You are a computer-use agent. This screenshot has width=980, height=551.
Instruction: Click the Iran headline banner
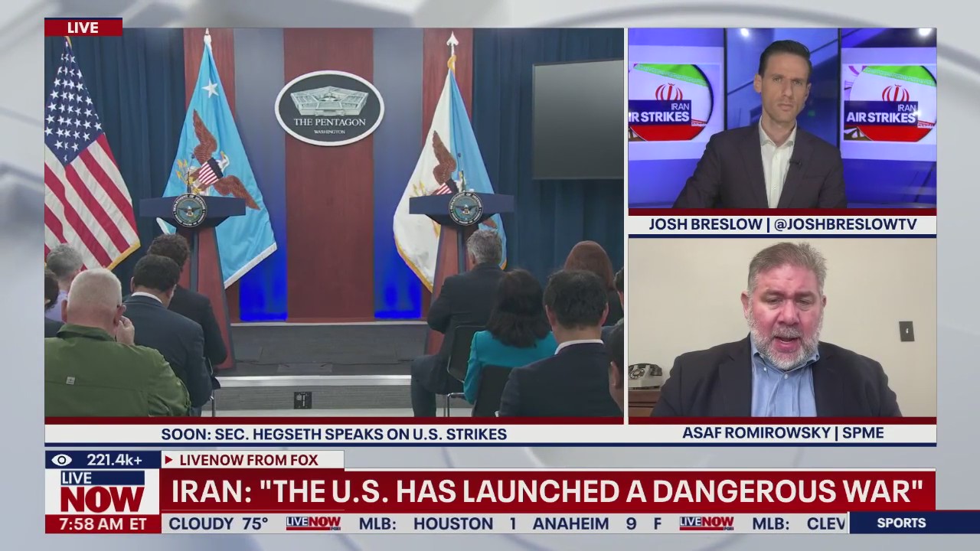click(x=547, y=491)
